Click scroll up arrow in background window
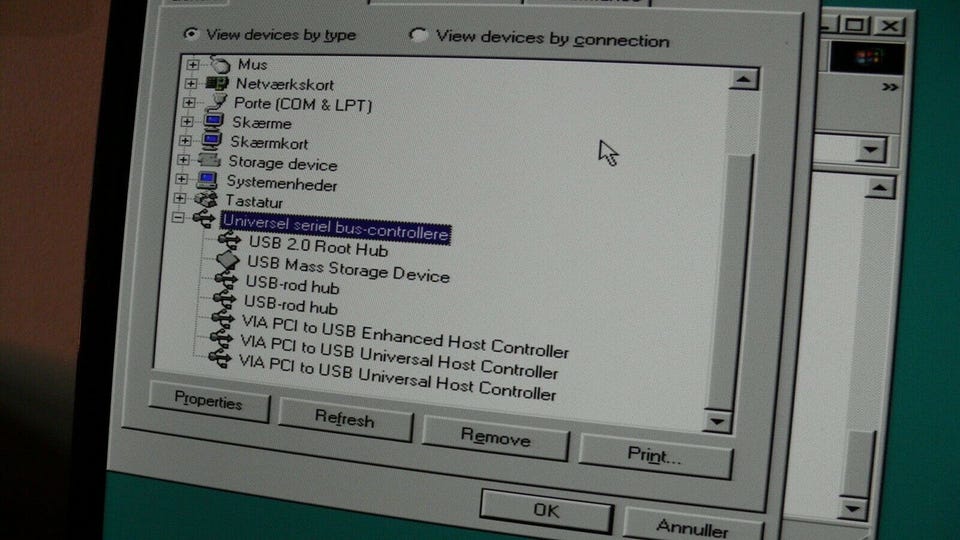 (880, 188)
